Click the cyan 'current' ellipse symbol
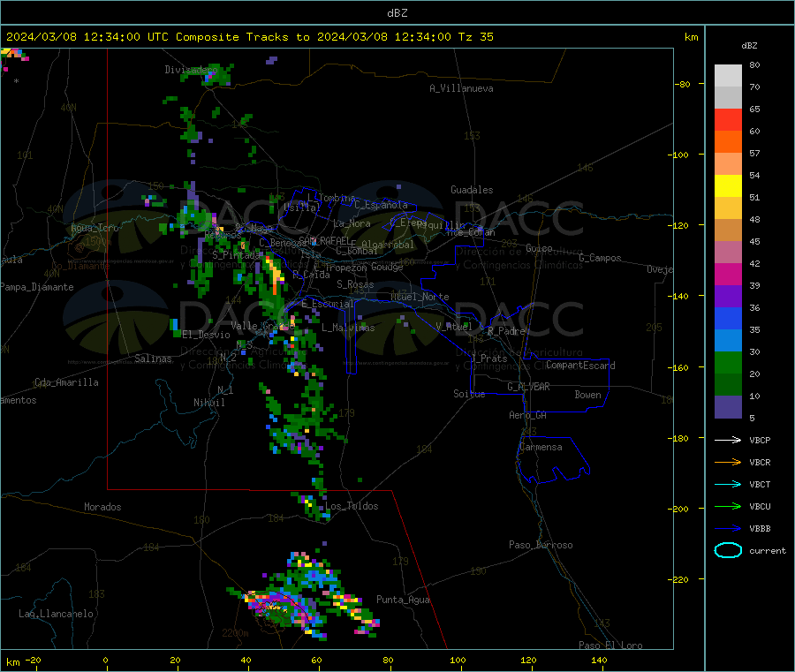Viewport: 795px width, 672px height. (x=728, y=550)
